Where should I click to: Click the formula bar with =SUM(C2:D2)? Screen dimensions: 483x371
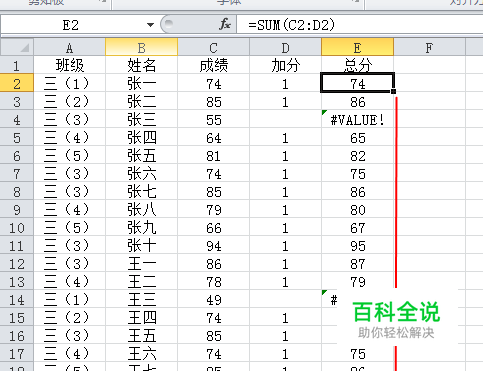(360, 25)
